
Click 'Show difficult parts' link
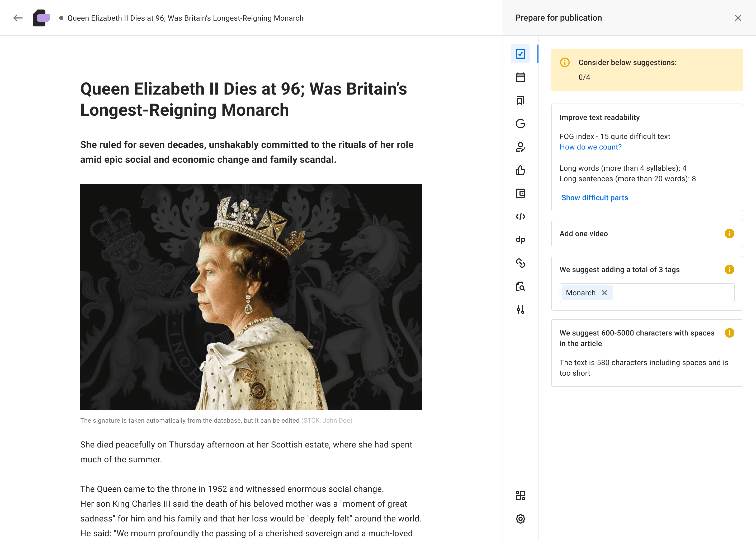pyautogui.click(x=594, y=197)
